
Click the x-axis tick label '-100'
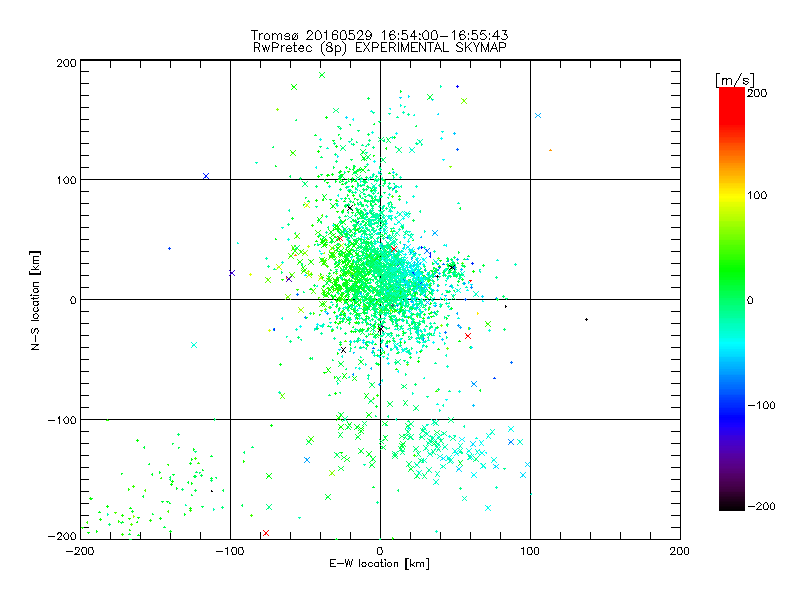coord(230,551)
